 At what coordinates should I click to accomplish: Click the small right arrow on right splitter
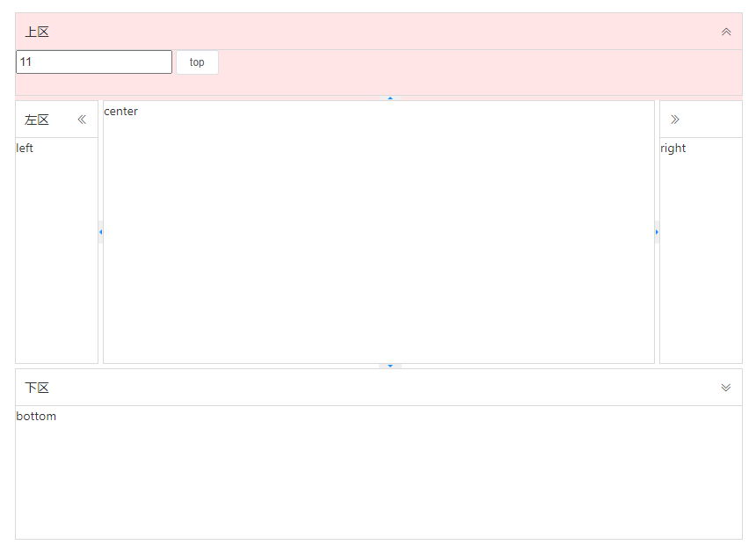[x=657, y=232]
